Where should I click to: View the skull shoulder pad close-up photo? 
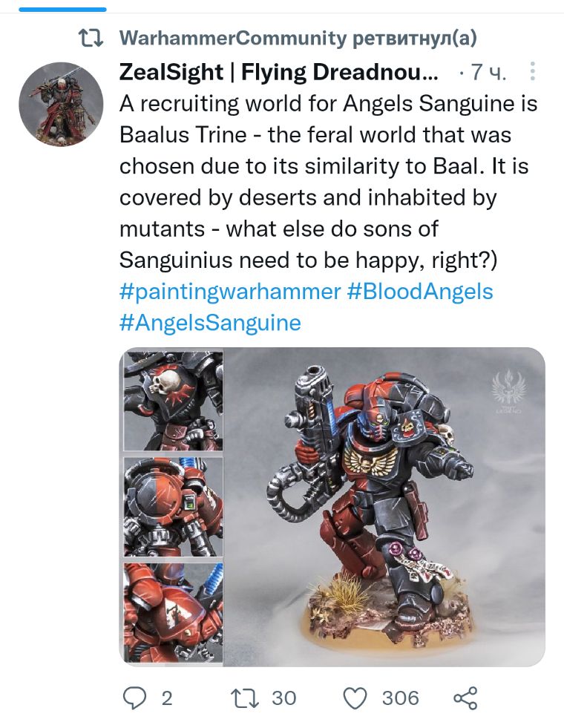173,400
